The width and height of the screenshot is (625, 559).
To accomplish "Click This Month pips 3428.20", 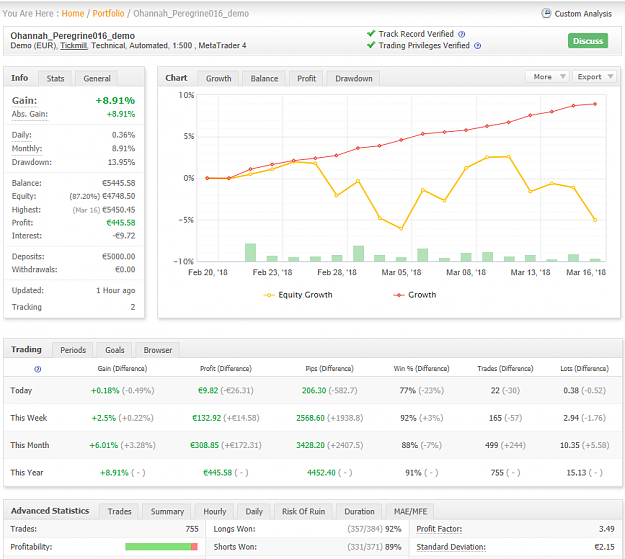I will click(x=310, y=445).
